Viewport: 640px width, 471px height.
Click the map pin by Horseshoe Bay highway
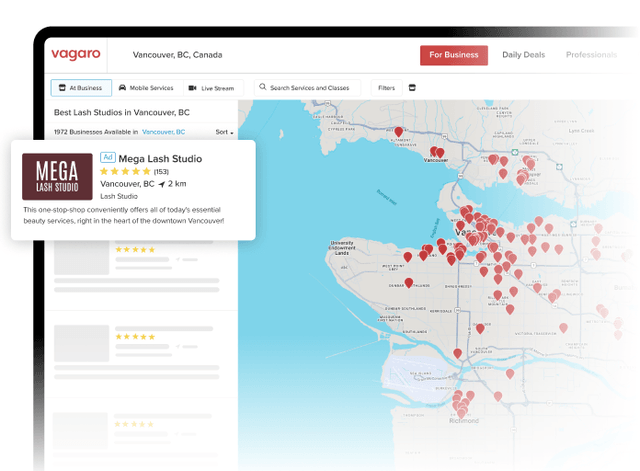tap(399, 131)
